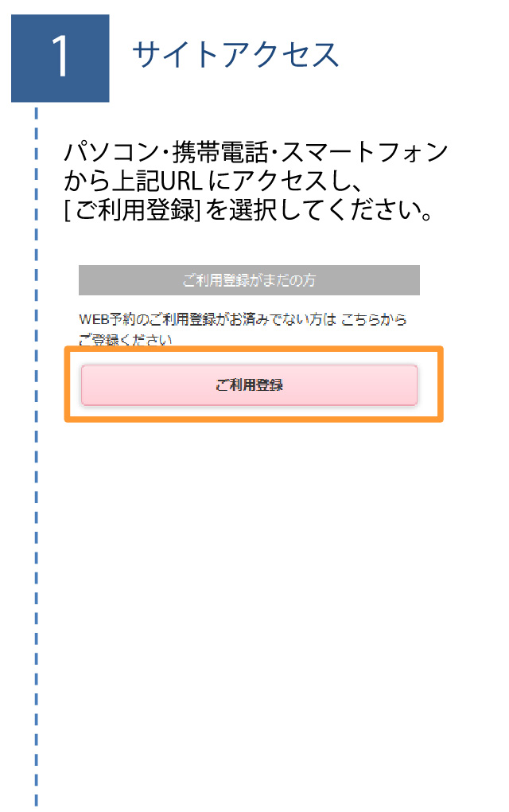509x812 pixels.
Task: Click を選択してください at the instruction end
Action: pos(319,209)
